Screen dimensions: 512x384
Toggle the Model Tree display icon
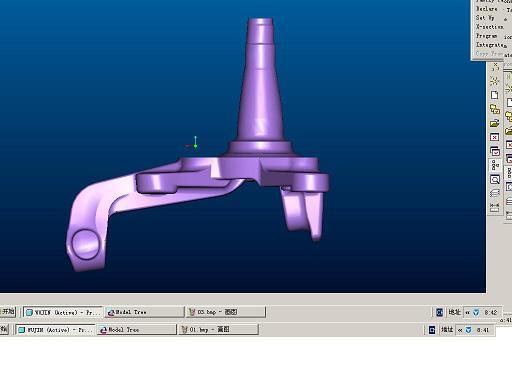[495, 165]
